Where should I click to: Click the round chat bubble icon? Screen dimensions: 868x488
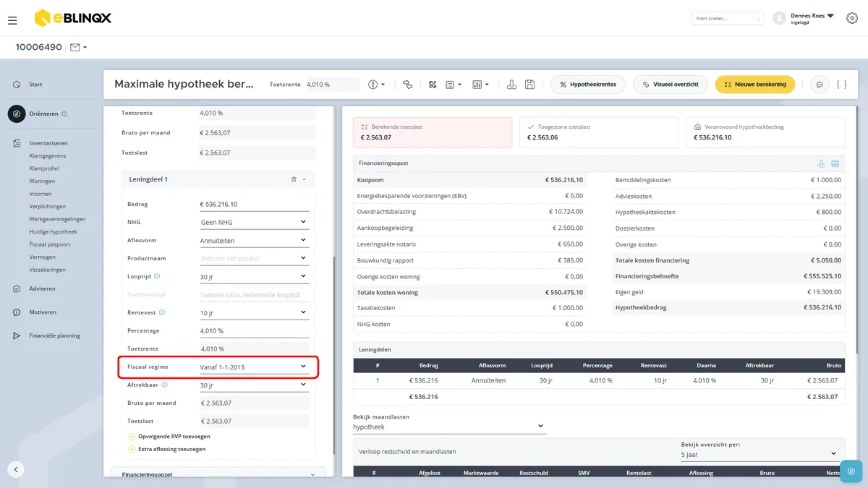[820, 85]
